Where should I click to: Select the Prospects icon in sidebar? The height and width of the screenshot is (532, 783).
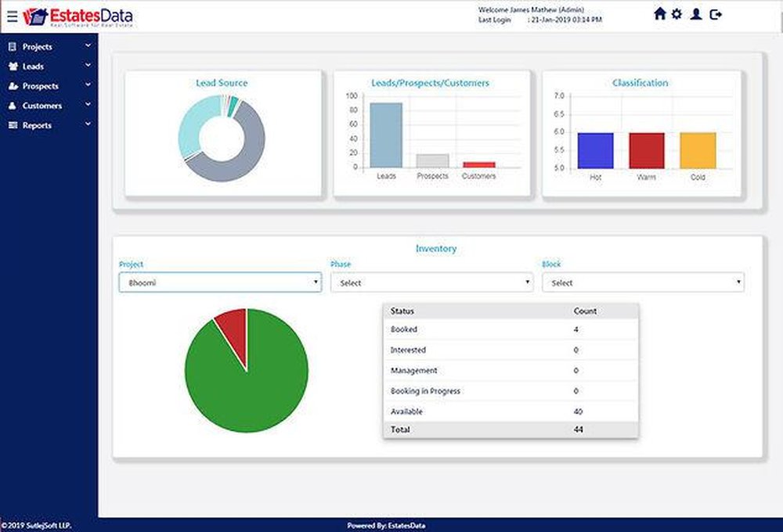pos(13,85)
